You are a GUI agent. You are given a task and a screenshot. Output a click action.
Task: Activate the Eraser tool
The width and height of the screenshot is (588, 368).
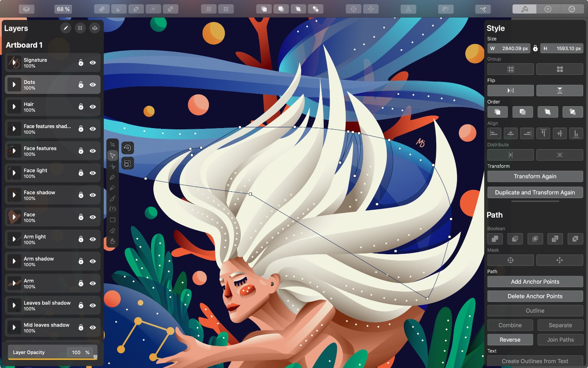coord(112,230)
